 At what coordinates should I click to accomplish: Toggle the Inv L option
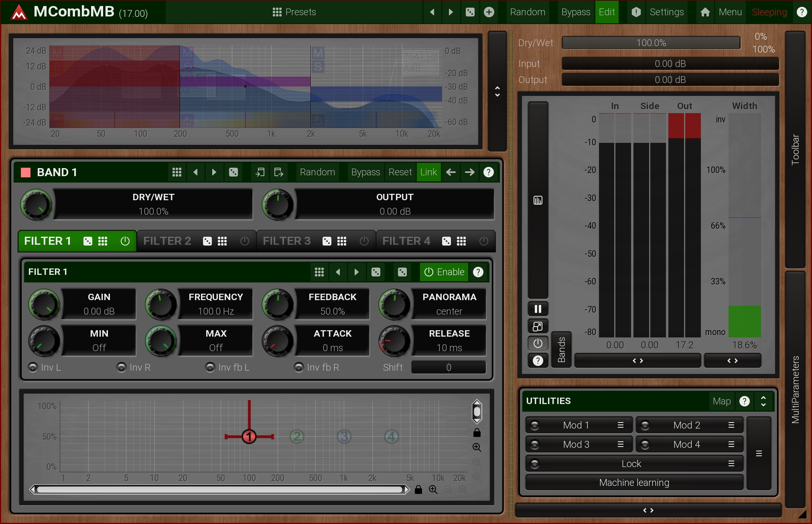pyautogui.click(x=33, y=367)
